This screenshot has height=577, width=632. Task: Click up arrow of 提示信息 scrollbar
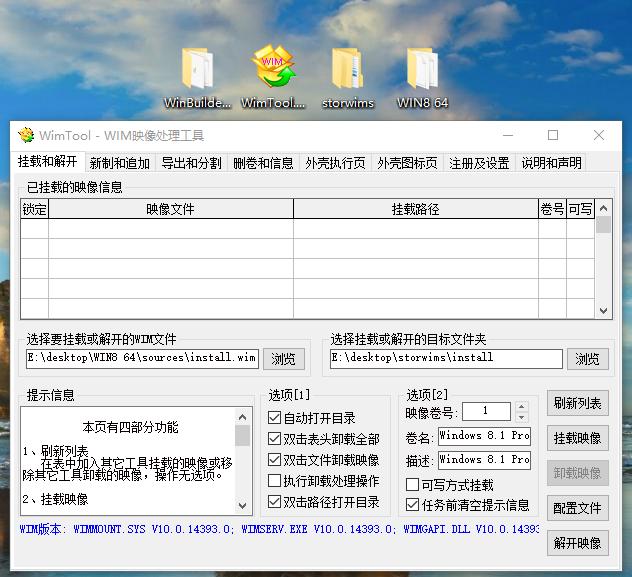click(242, 417)
